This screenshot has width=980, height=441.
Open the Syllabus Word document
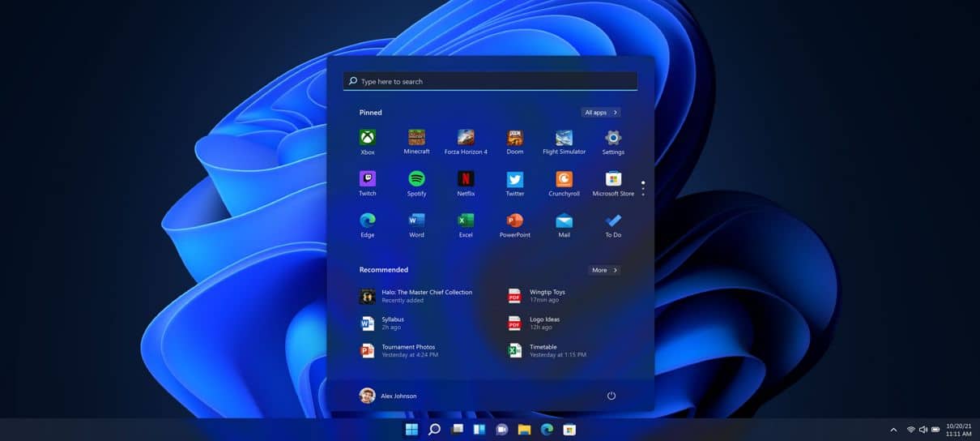click(x=393, y=323)
